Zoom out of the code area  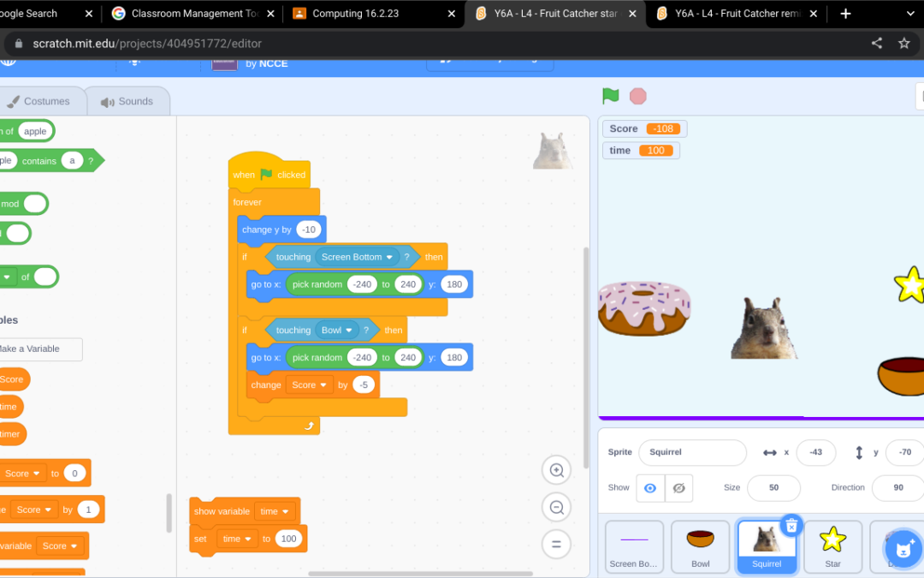tap(556, 507)
